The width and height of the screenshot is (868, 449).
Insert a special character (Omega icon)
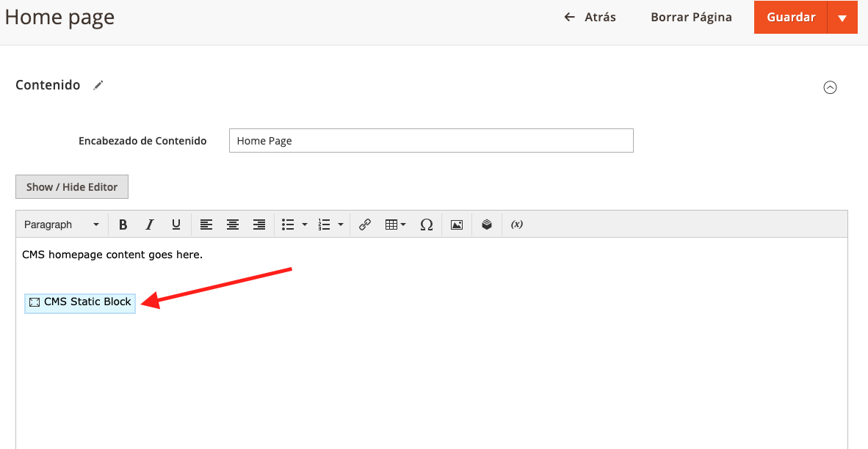(x=426, y=224)
